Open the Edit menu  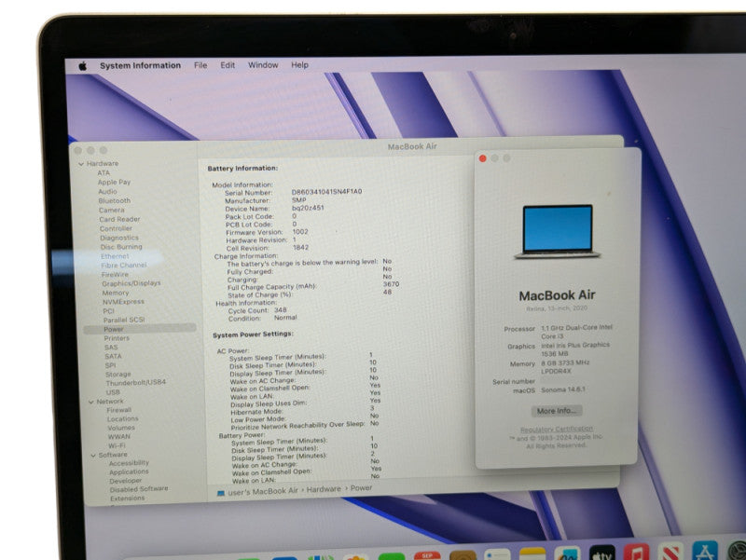coord(228,65)
